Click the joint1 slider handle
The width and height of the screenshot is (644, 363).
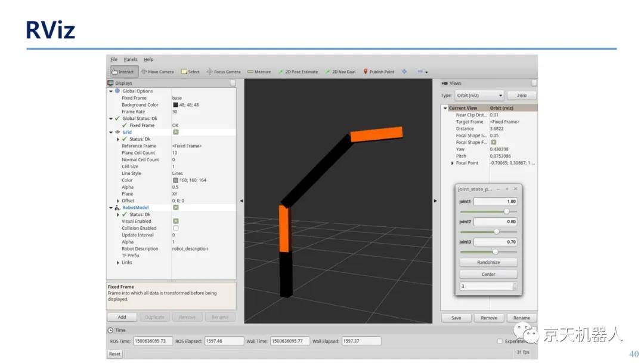[506, 211]
